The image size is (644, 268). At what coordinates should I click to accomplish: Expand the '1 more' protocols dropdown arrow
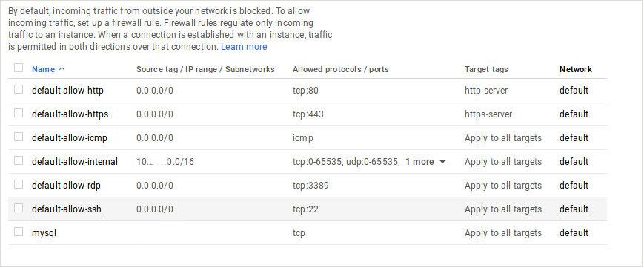[442, 162]
